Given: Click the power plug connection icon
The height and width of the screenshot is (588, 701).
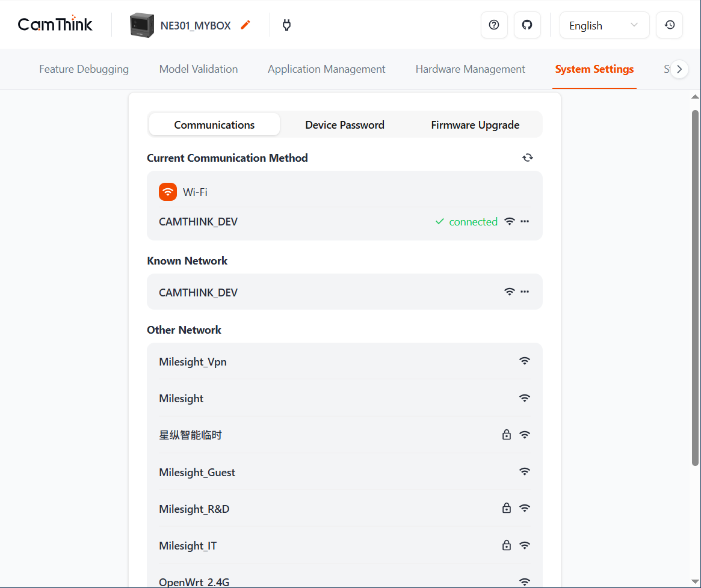Looking at the screenshot, I should point(286,25).
